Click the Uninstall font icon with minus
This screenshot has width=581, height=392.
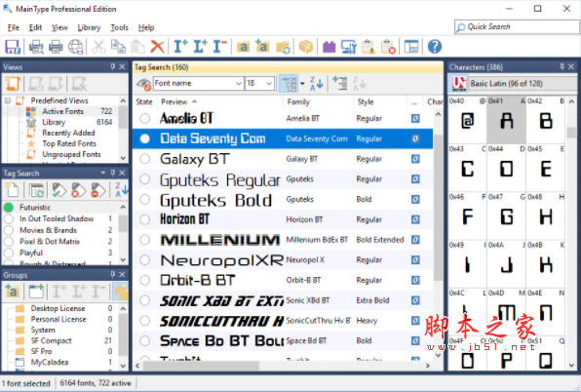(x=219, y=47)
